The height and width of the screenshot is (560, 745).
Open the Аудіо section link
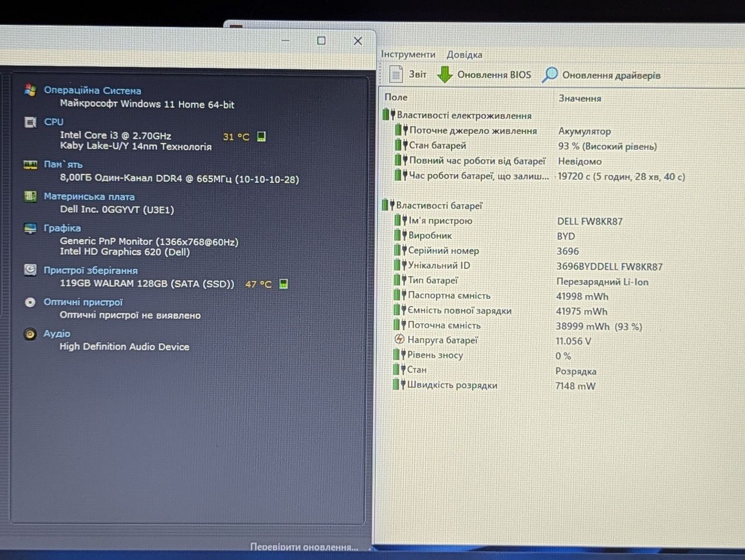57,334
